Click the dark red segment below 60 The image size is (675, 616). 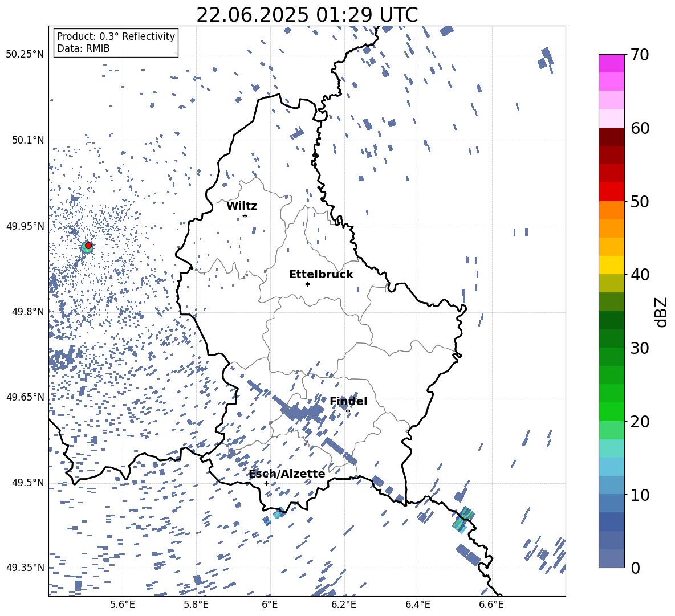[x=611, y=137]
